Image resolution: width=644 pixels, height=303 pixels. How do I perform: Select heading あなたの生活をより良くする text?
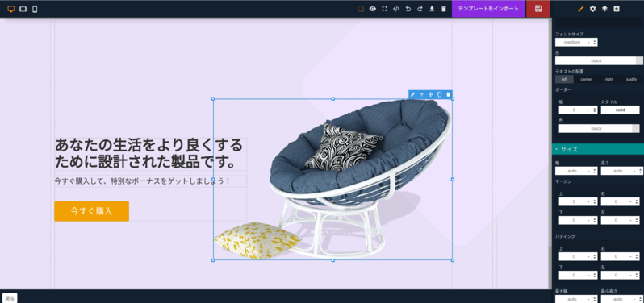tap(150, 154)
